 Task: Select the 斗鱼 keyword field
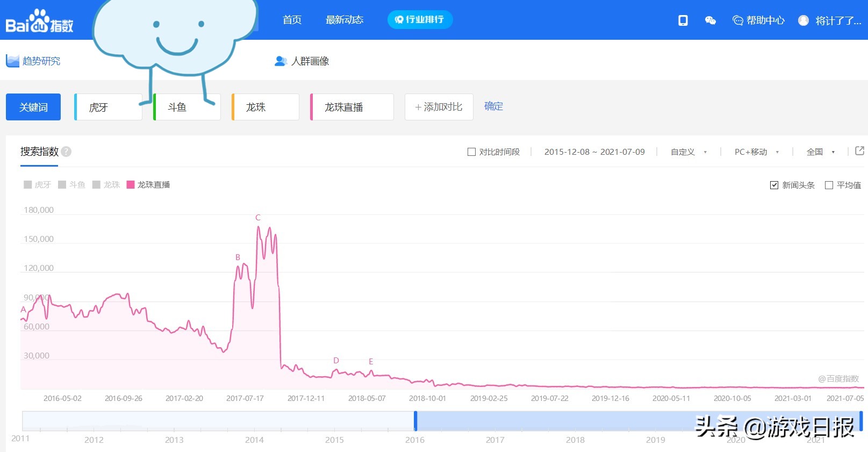[x=186, y=107]
